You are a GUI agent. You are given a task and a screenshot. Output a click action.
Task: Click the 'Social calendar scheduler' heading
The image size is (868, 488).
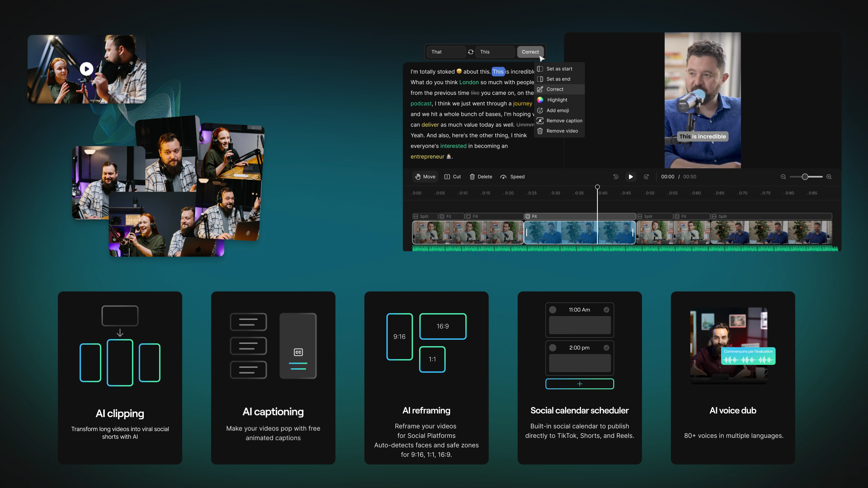pos(580,410)
